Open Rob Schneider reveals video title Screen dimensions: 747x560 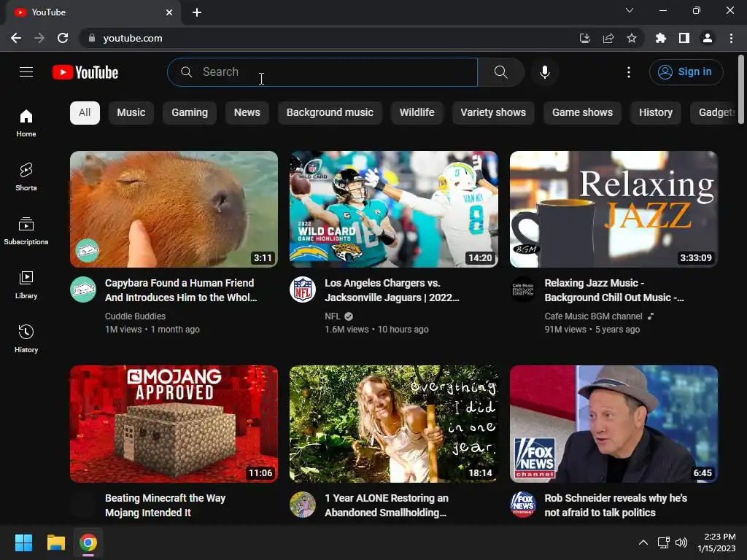tap(616, 505)
